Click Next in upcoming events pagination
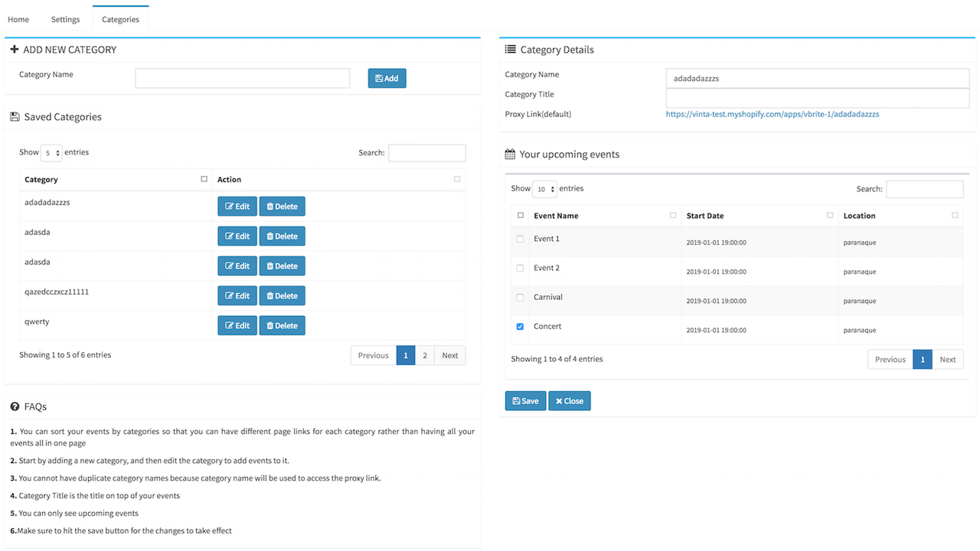The width and height of the screenshot is (980, 551). [x=948, y=360]
